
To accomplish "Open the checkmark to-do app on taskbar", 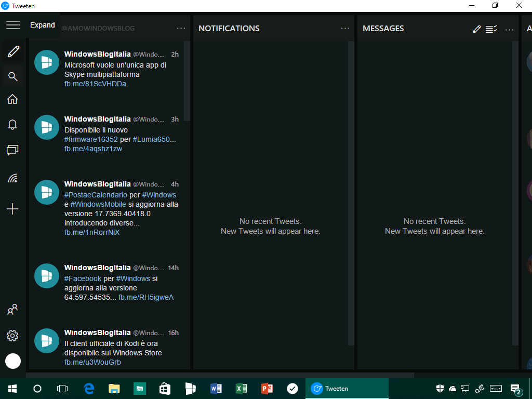I will 292,389.
